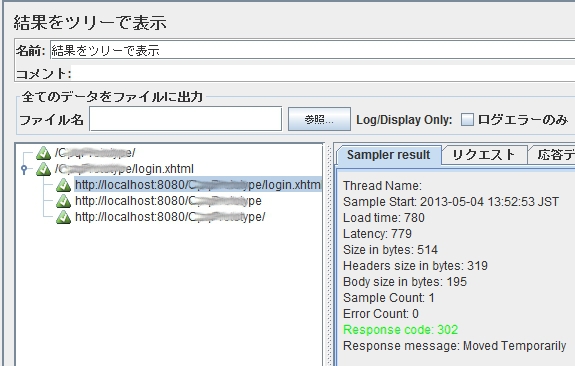Click the ファイル名 filename input box
The width and height of the screenshot is (575, 366).
[x=186, y=119]
